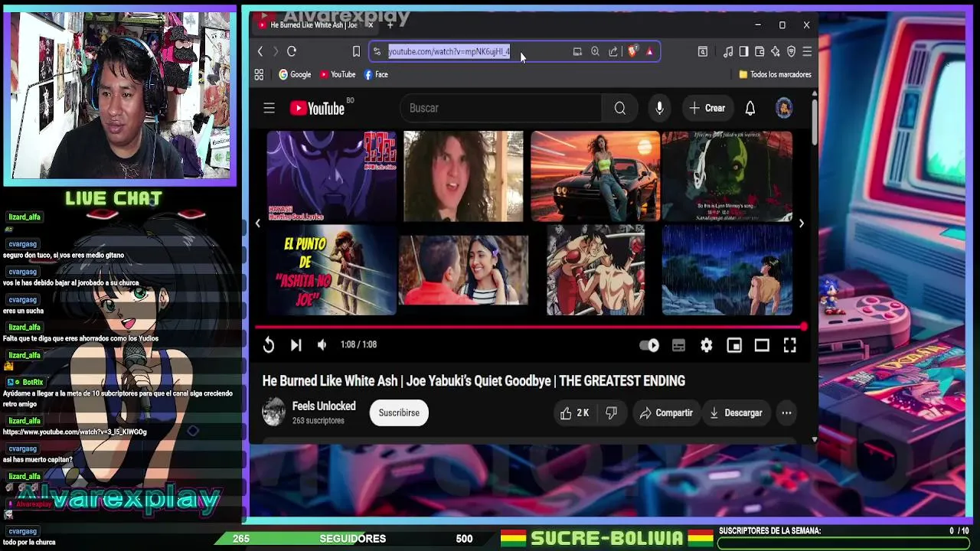
Task: Toggle the browser sidebar panel
Action: coord(743,51)
